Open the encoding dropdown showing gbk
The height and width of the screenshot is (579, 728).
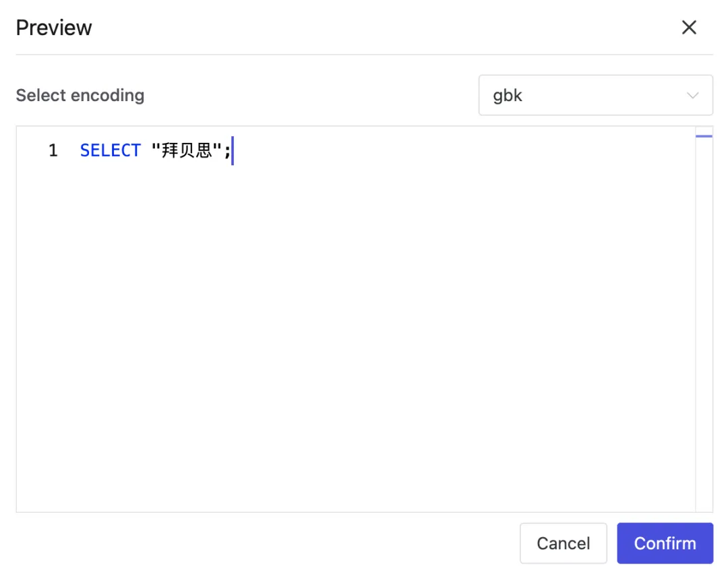(596, 95)
